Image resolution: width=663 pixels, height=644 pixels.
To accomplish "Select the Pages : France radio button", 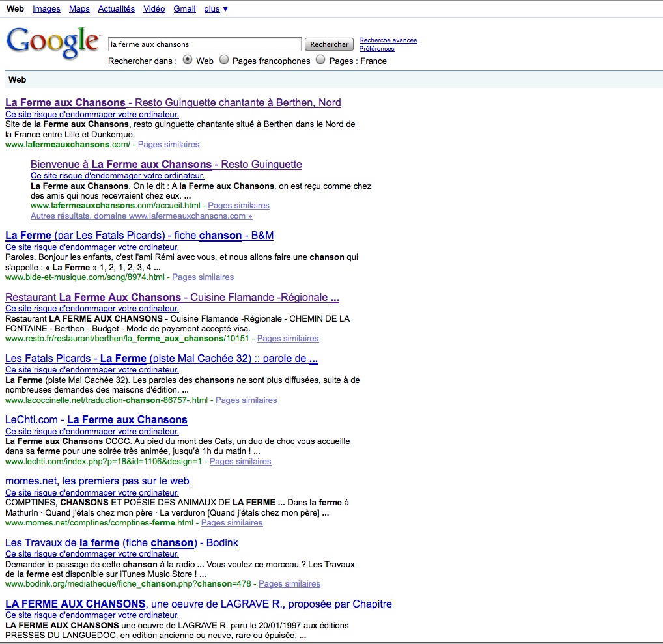I will pyautogui.click(x=321, y=60).
